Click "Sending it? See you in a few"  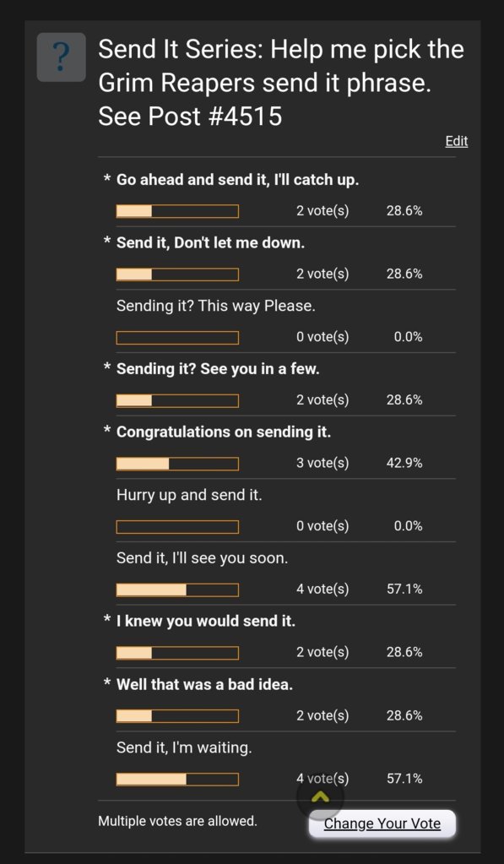point(218,368)
